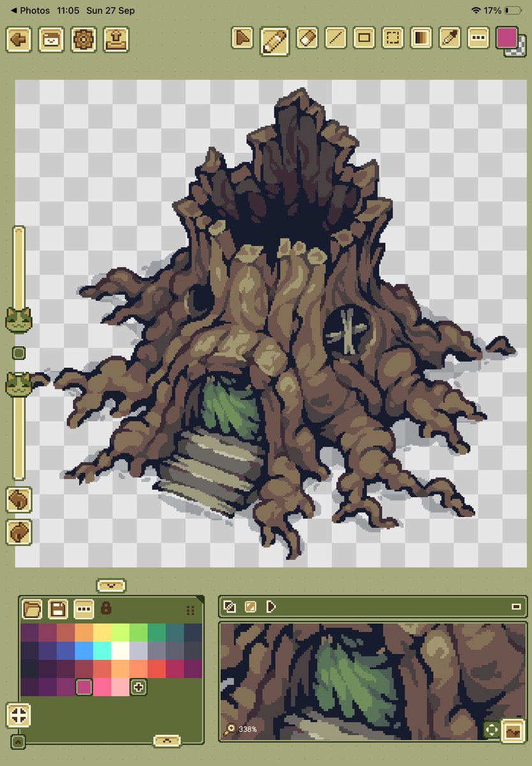The width and height of the screenshot is (532, 766).
Task: Open palette panel three-dot menu
Action: click(x=84, y=608)
